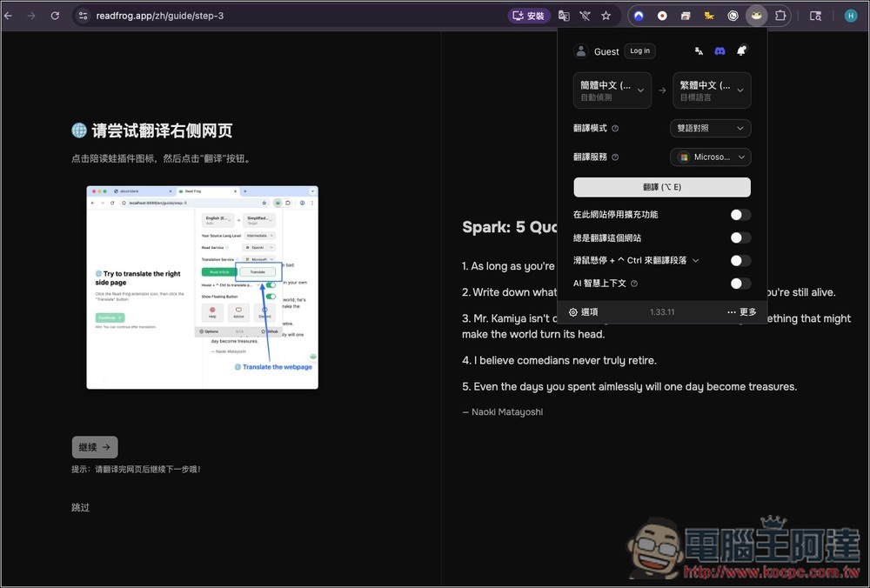Click the tab search icon in toolbar
Viewport: 870px width, 588px height.
click(x=816, y=16)
